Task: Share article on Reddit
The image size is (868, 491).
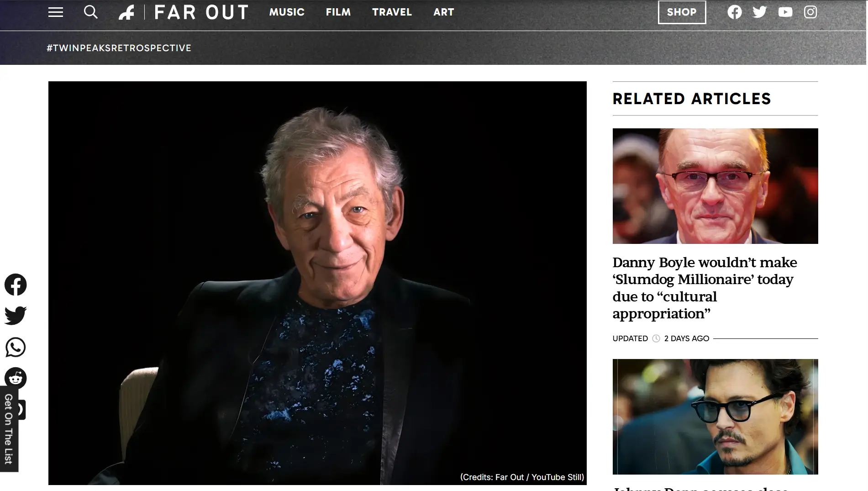Action: pos(16,378)
